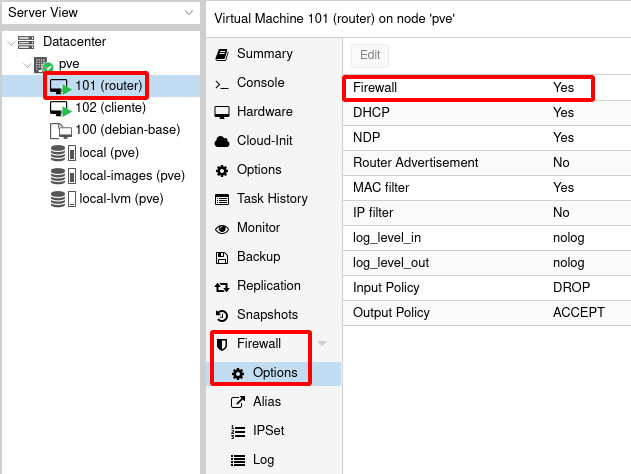Collapse the pve node in tree

pyautogui.click(x=26, y=64)
